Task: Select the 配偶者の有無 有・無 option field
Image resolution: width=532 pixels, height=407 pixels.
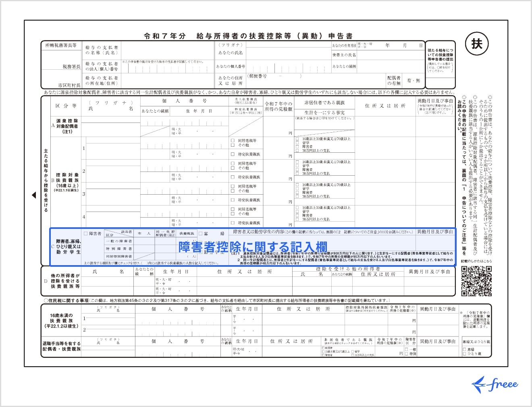Action: 414,81
